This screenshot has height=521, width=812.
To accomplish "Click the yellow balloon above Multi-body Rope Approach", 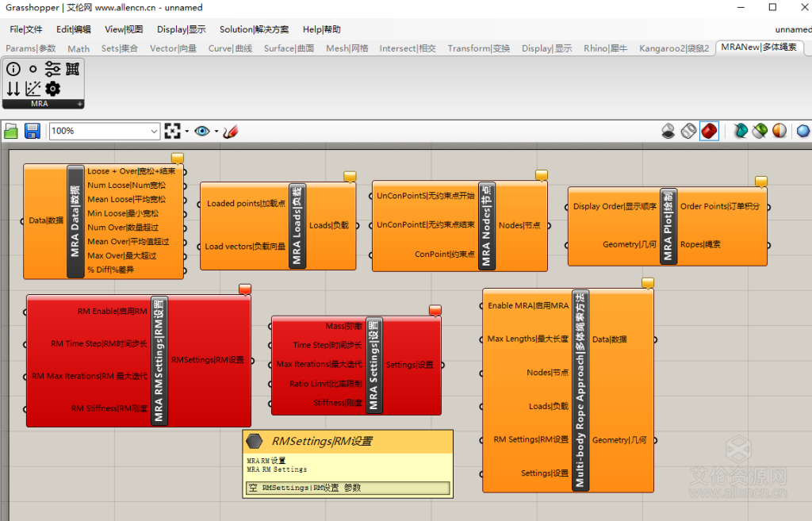I will (648, 283).
